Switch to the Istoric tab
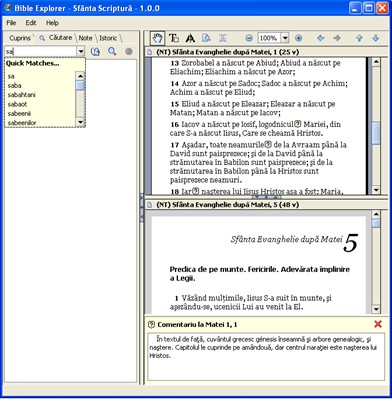Image resolution: width=392 pixels, height=400 pixels. coord(108,38)
